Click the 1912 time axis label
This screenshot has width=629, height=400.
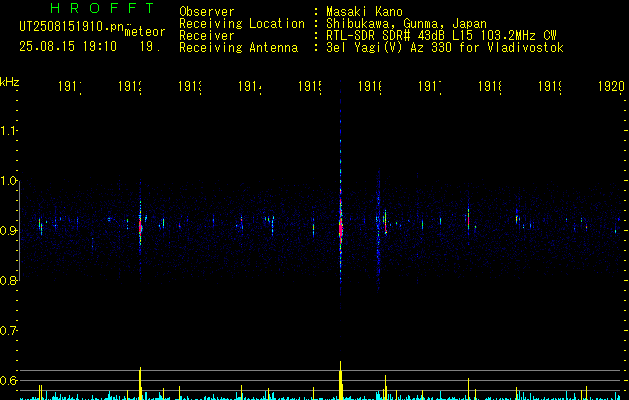pyautogui.click(x=130, y=87)
